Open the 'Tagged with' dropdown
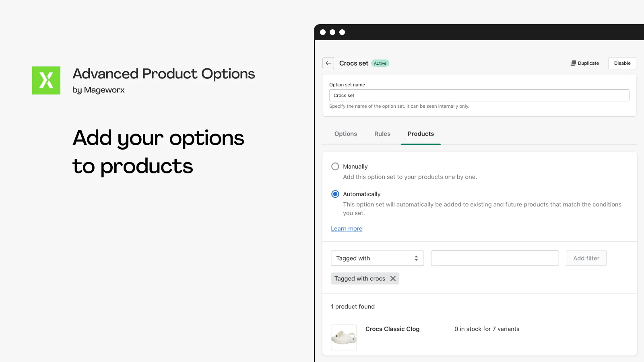This screenshot has width=644, height=362. (377, 258)
